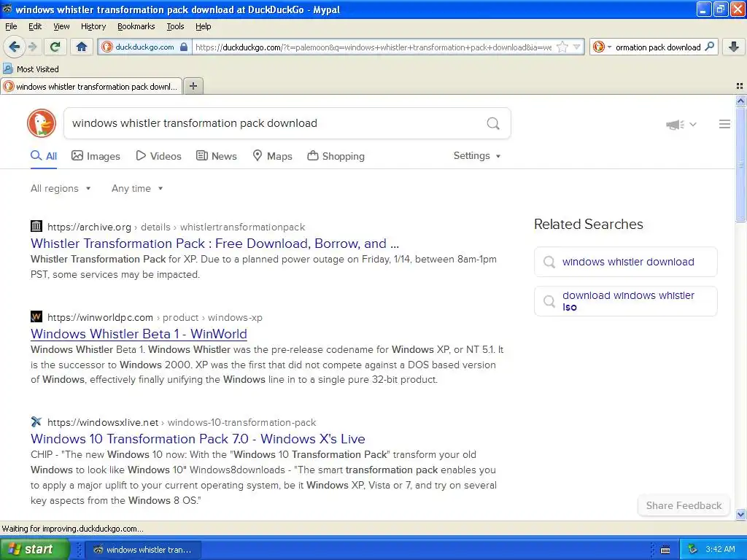Open the Tools menu

[x=175, y=26]
